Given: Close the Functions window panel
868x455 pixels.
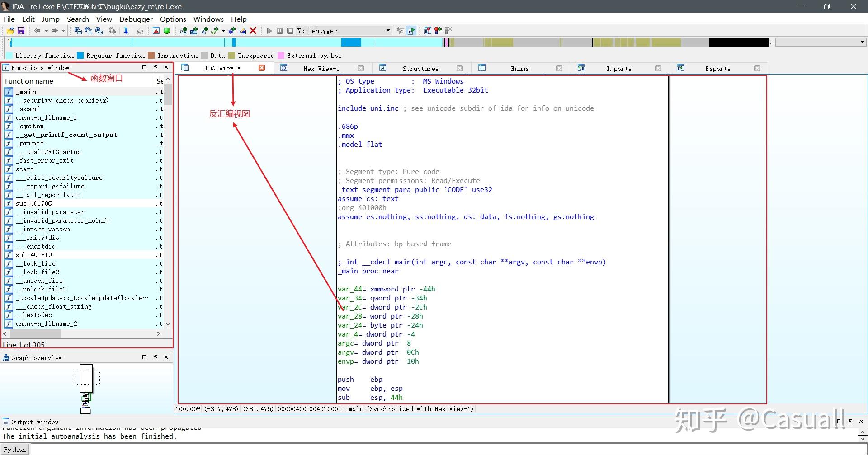Looking at the screenshot, I should [166, 67].
